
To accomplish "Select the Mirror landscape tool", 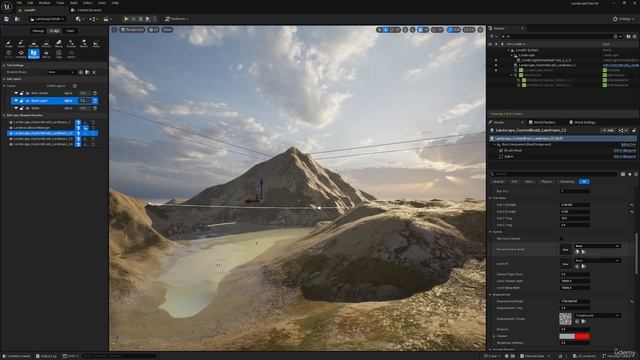I will [46, 54].
